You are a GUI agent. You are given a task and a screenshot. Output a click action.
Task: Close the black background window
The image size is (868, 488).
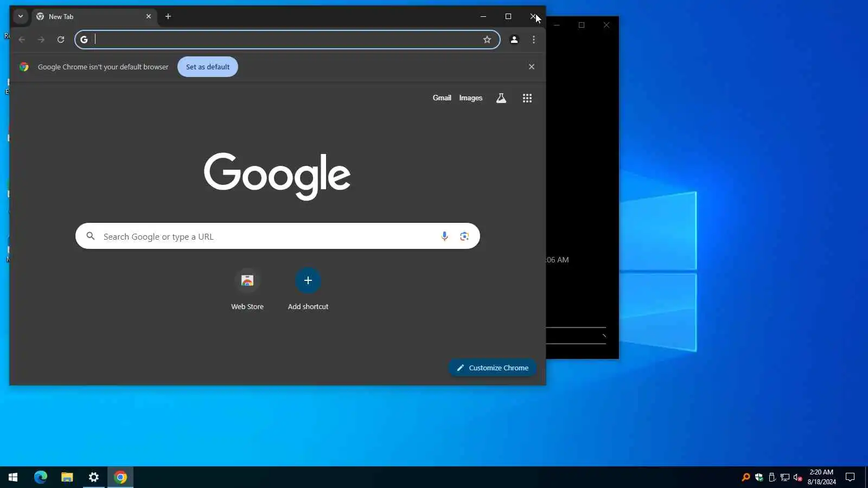point(607,25)
